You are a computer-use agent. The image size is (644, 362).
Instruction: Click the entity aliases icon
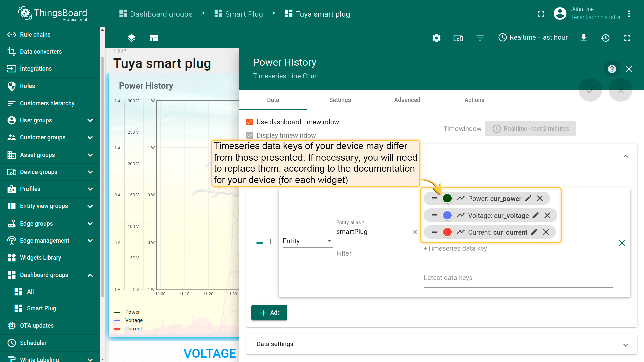click(x=458, y=38)
